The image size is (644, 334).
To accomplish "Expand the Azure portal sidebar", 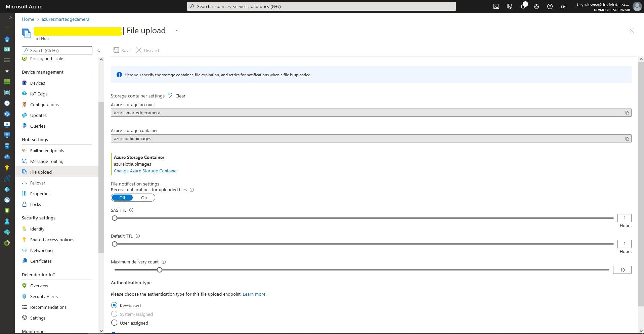I will pyautogui.click(x=10, y=18).
